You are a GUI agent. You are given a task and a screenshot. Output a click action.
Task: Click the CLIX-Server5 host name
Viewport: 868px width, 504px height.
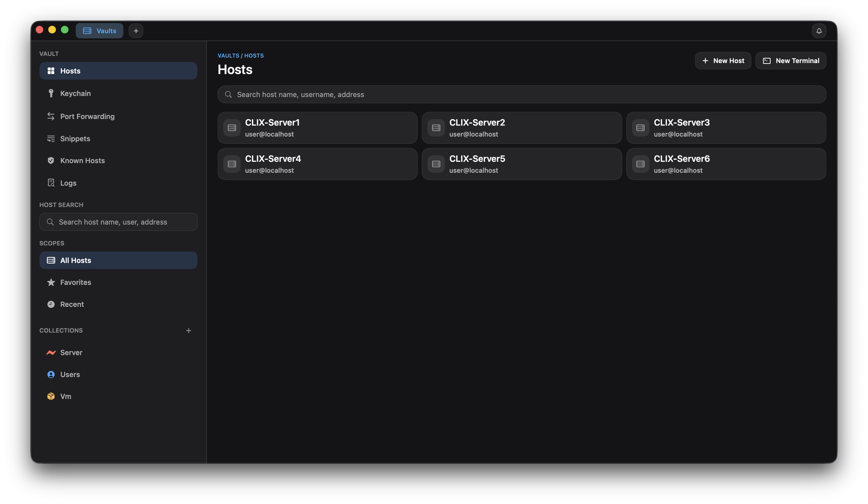pos(477,159)
